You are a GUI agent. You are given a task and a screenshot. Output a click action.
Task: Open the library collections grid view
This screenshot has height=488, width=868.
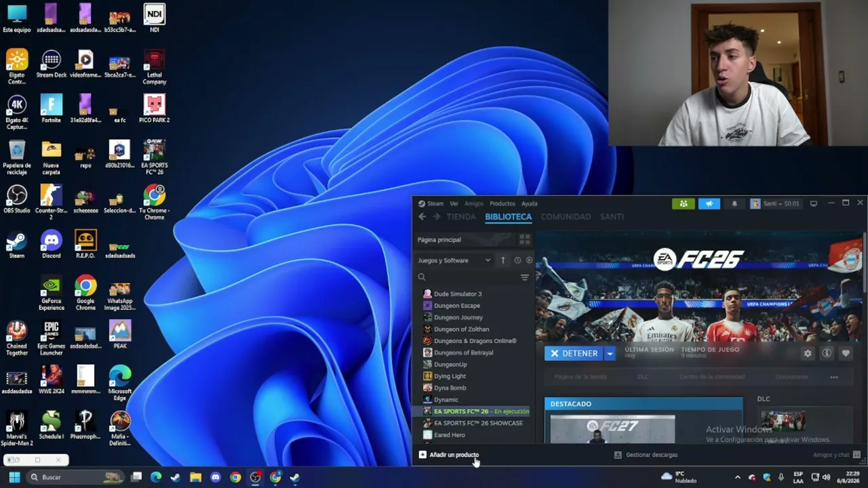coord(524,240)
